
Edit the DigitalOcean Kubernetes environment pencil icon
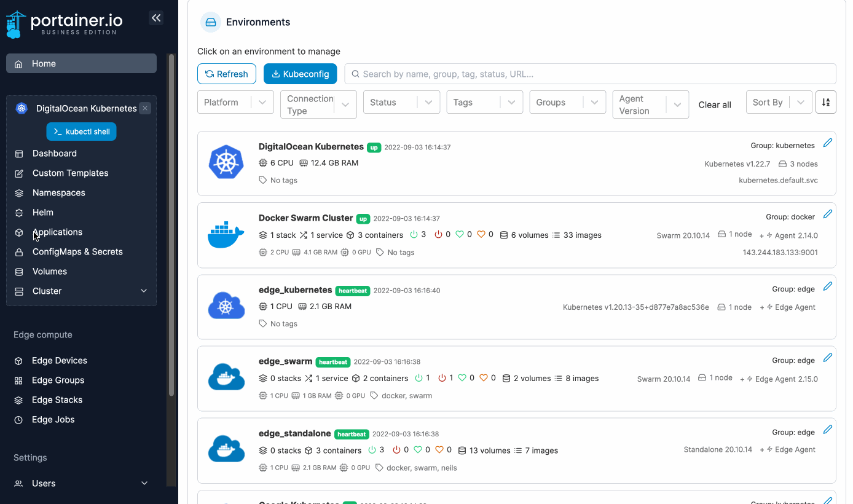[x=827, y=143]
